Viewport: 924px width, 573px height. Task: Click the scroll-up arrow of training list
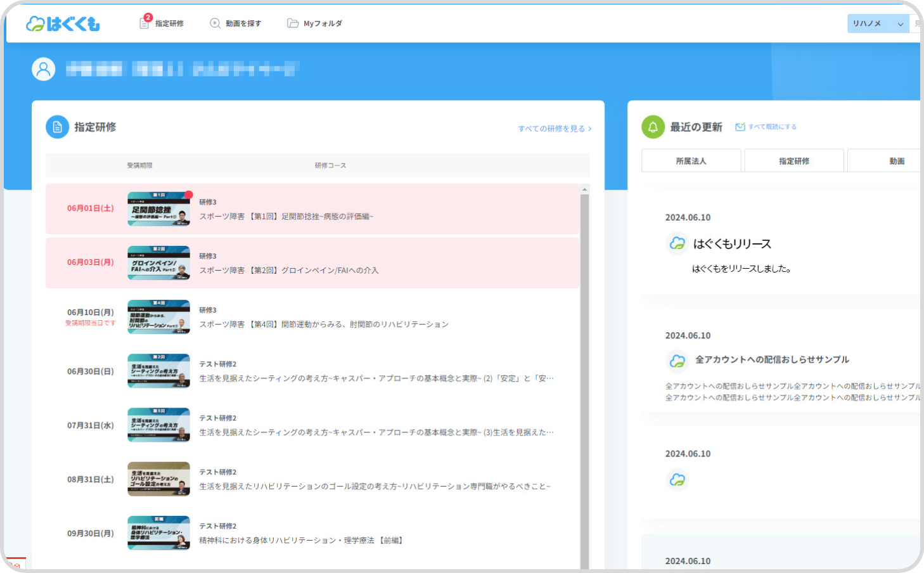point(584,189)
